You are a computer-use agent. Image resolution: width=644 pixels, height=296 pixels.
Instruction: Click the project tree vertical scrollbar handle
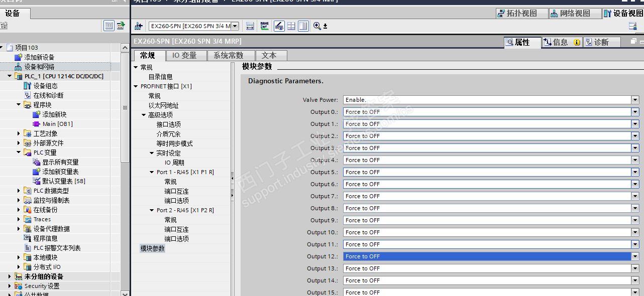coord(125,107)
